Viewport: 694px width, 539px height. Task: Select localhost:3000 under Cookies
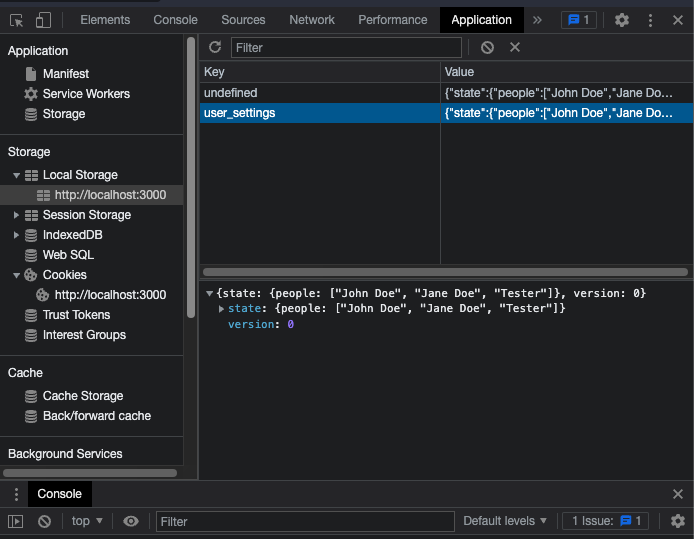[110, 295]
